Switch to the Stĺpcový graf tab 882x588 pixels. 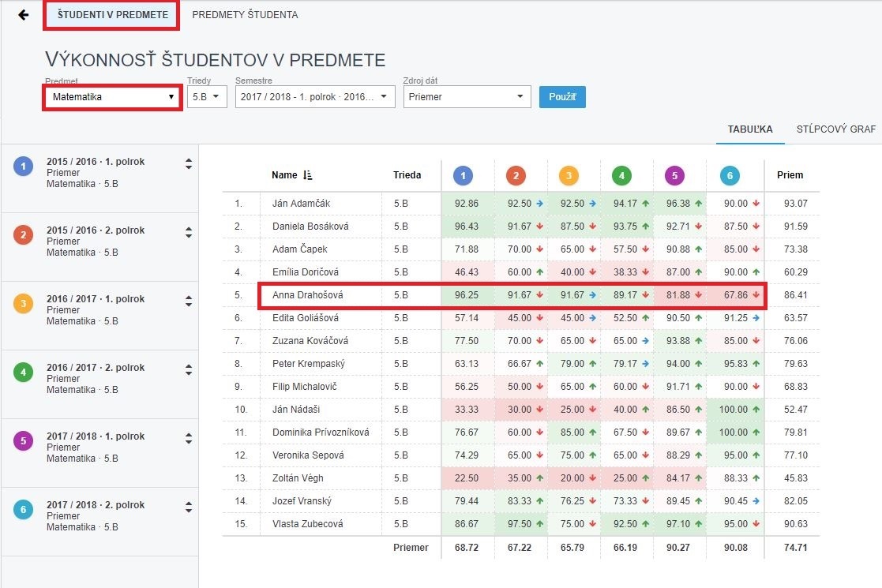point(835,129)
